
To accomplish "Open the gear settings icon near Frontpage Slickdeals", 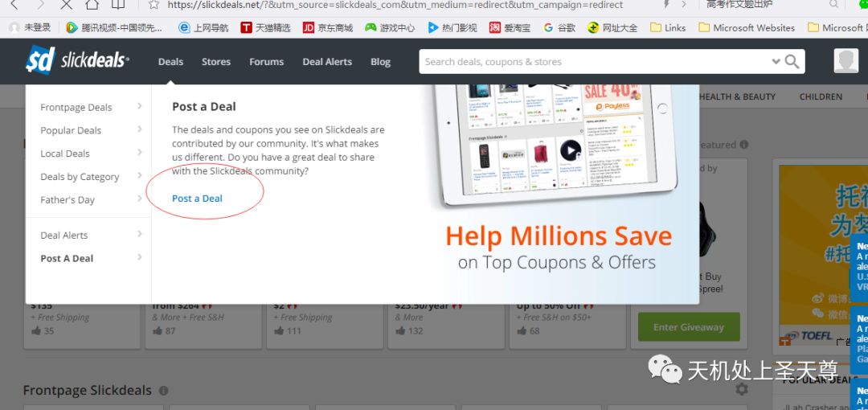I will tap(742, 389).
